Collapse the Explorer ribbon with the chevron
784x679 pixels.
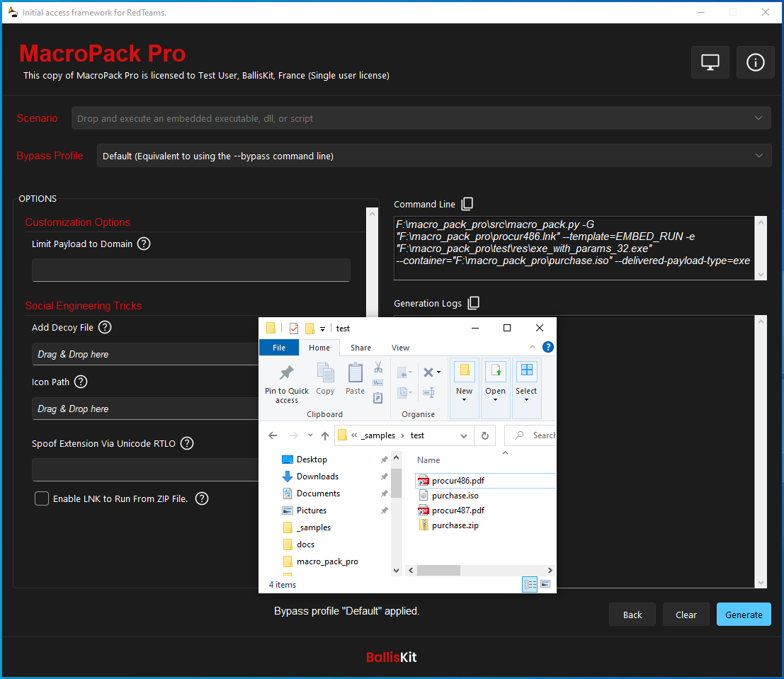coord(533,347)
